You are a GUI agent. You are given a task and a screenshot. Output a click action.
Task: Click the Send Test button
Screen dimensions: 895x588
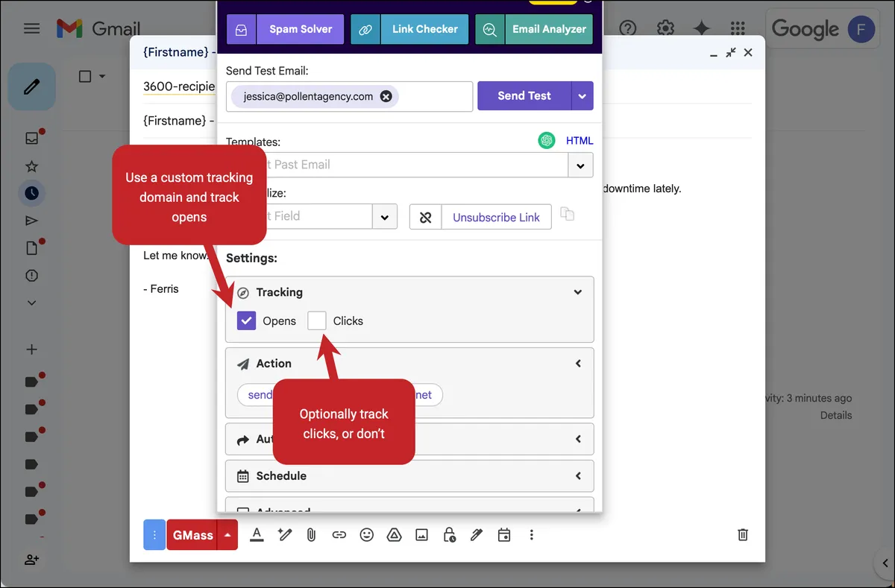click(524, 96)
